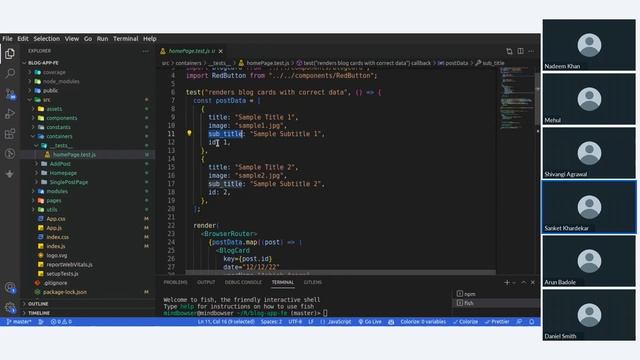Open the Search view icon
Viewport: 640px width, 360px height.
(10, 73)
